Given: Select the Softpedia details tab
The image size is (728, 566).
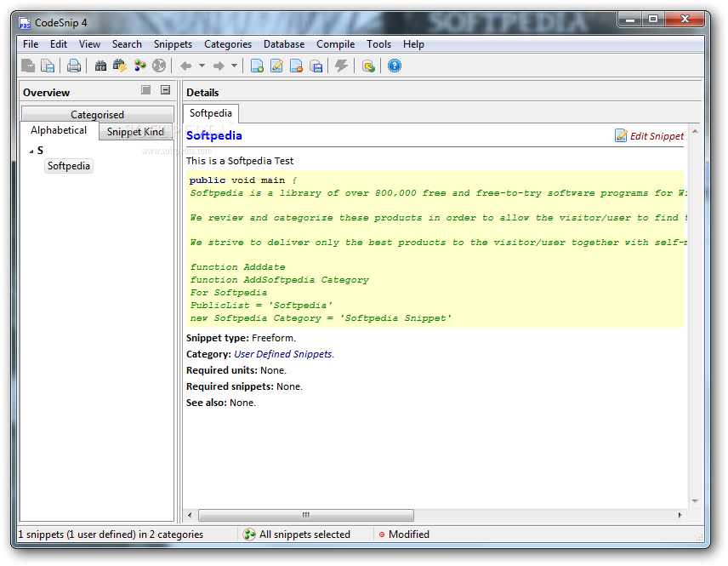Looking at the screenshot, I should coord(211,113).
